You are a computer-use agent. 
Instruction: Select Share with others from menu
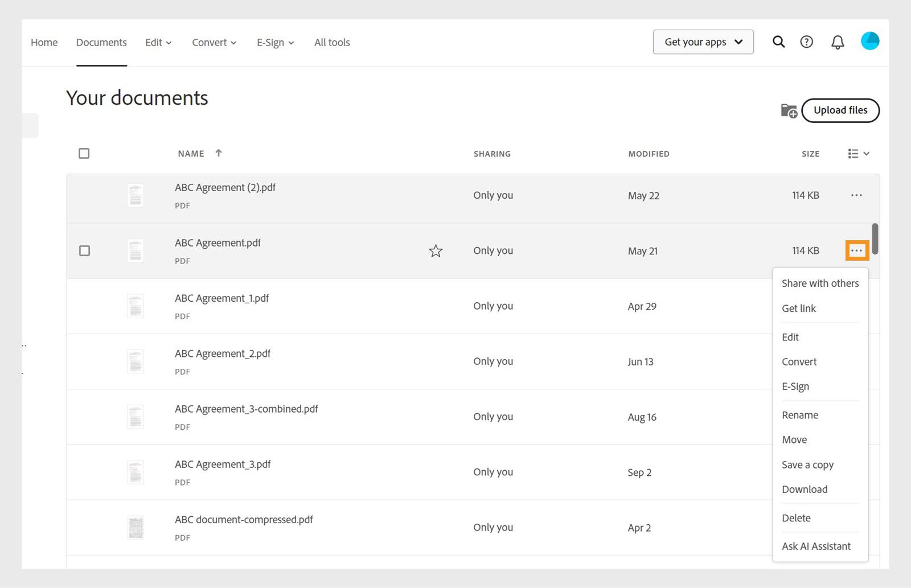(x=820, y=283)
